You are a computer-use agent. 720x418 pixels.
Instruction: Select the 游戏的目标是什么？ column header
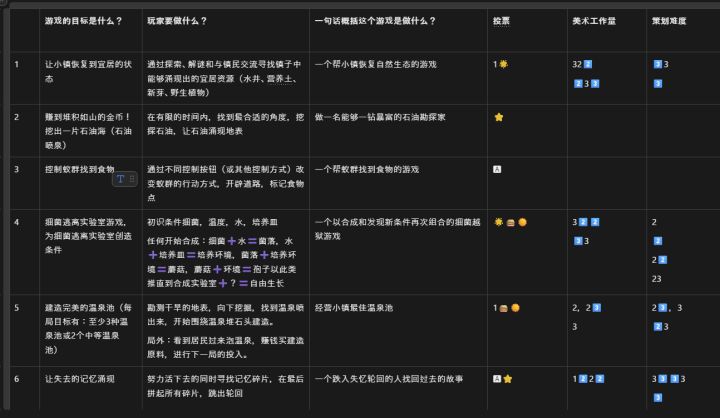tap(83, 21)
